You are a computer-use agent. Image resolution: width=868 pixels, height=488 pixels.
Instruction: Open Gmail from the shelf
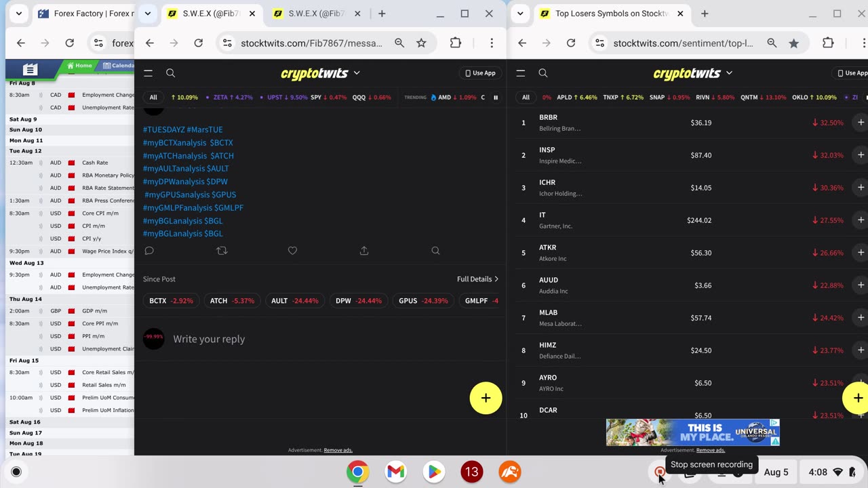tap(396, 472)
